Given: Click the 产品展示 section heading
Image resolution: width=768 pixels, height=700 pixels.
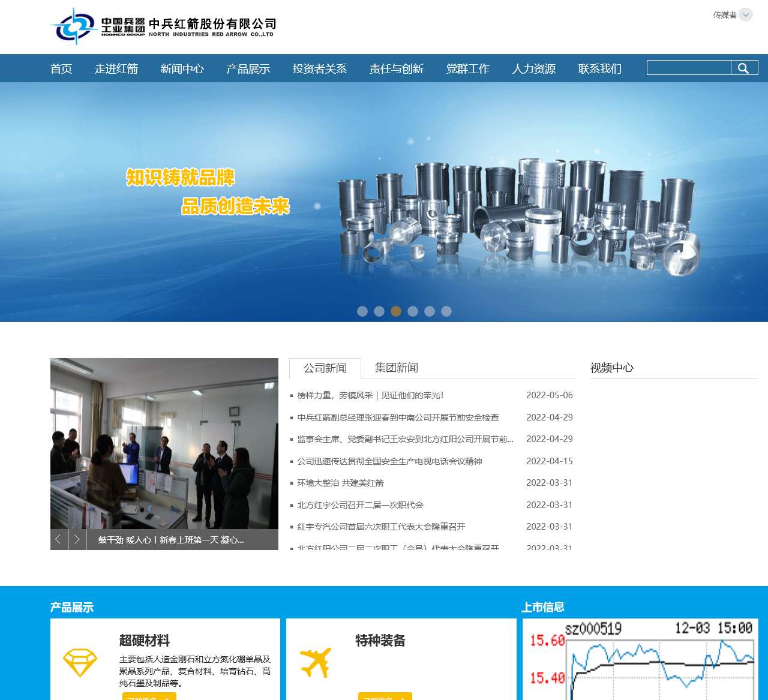Looking at the screenshot, I should tap(72, 607).
